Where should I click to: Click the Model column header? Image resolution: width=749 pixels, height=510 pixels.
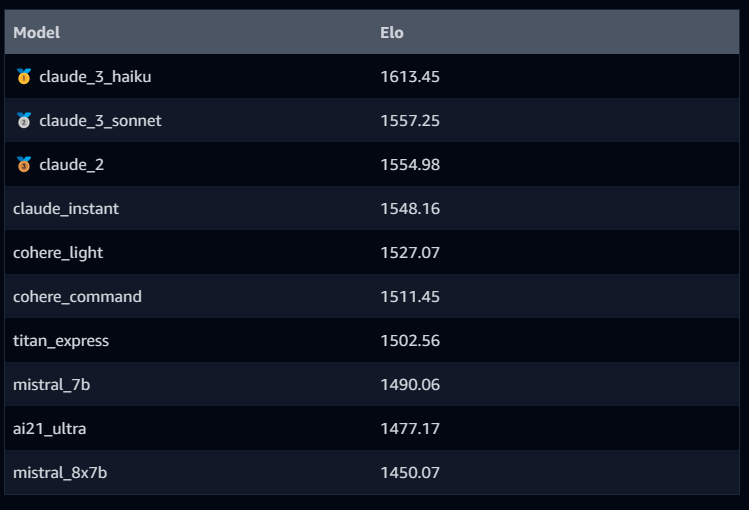pos(36,32)
